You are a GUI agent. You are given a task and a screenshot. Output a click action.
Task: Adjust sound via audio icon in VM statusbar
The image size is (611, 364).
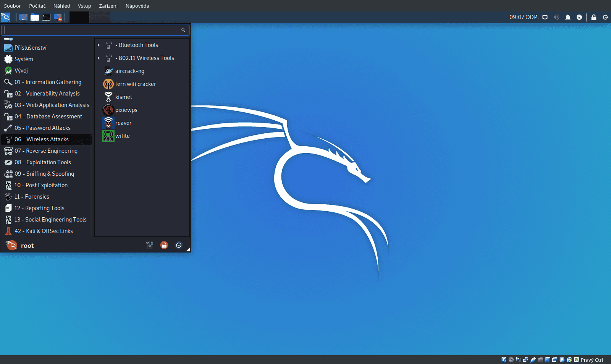[x=518, y=359]
